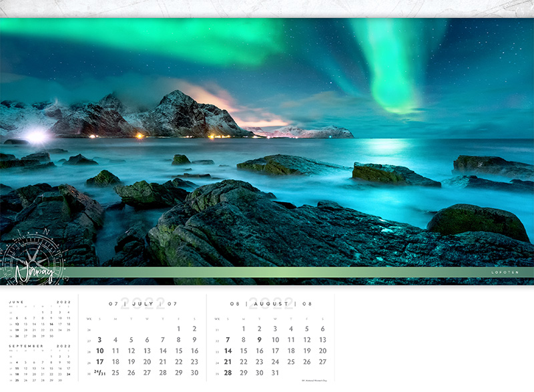Viewport: 534px width, 392px height.
Task: Click the green gradient bar under the photo
Action: (267, 272)
